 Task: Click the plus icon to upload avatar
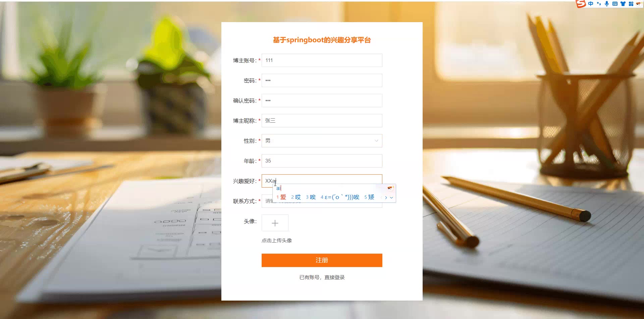click(x=275, y=223)
